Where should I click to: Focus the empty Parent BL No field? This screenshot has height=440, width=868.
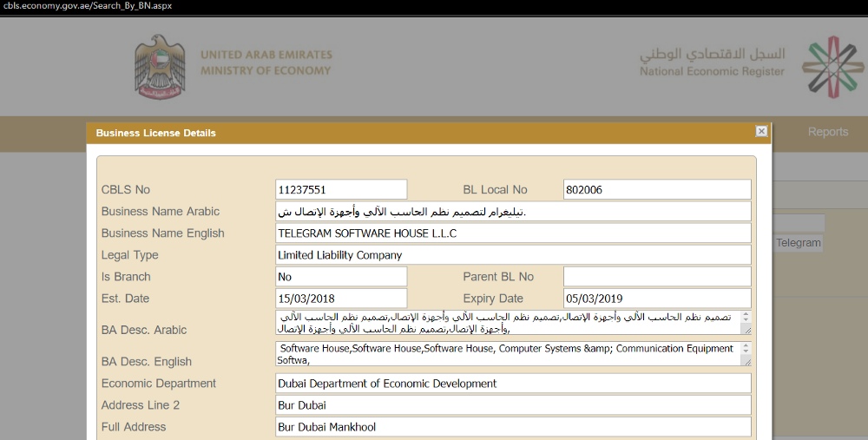tap(656, 277)
